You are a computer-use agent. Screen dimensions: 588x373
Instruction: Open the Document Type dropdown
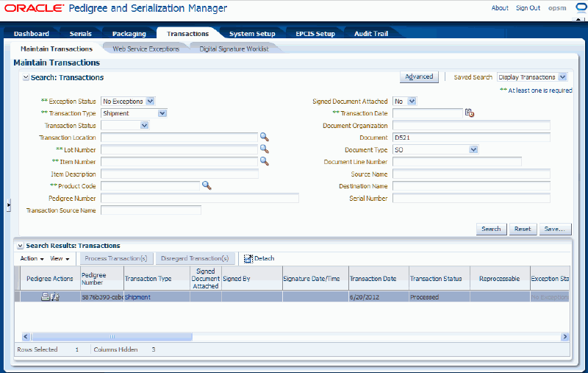click(473, 150)
